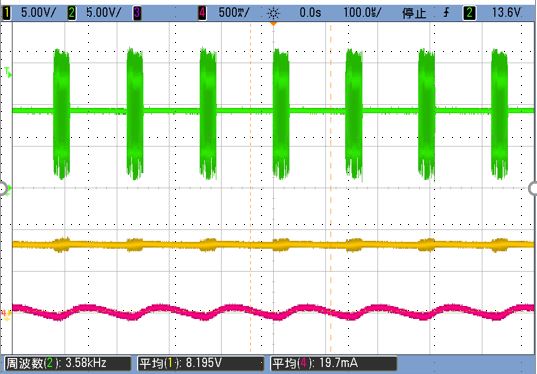Click the rising edge trigger slope icon
The height and width of the screenshot is (374, 537).
446,13
